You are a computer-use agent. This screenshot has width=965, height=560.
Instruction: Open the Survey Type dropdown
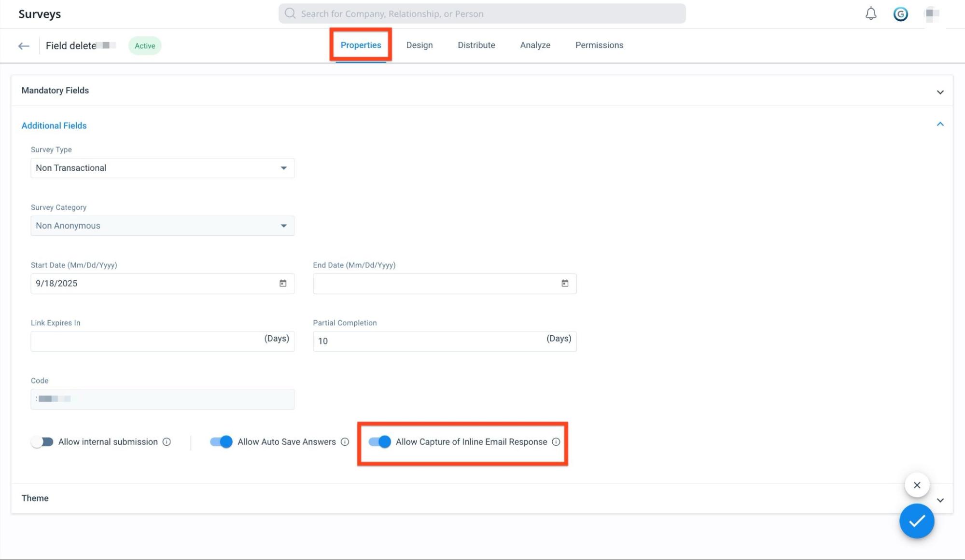pos(162,168)
